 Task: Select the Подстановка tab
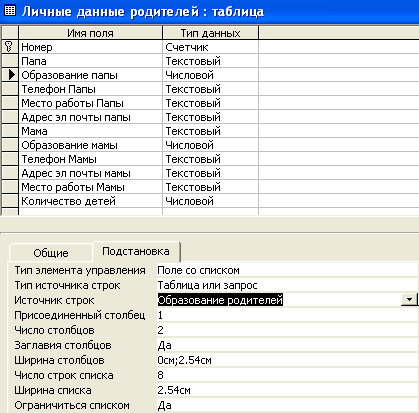(136, 251)
